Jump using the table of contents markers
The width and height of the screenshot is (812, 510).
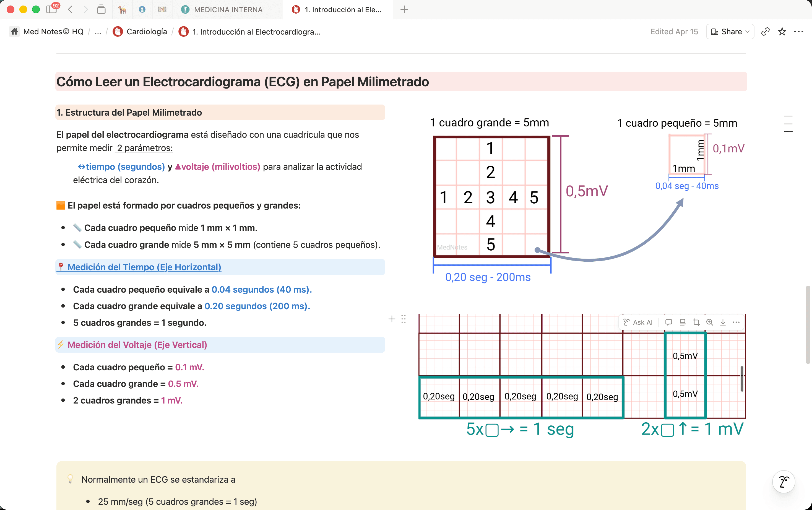(x=788, y=124)
